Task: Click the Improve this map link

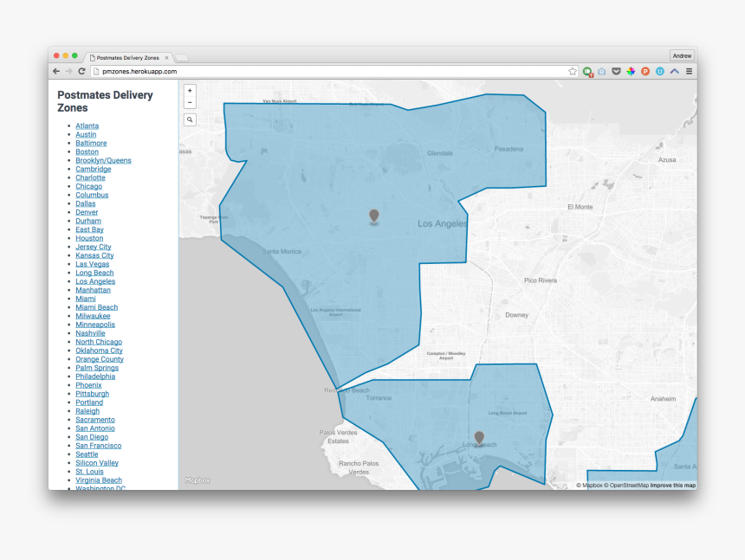Action: (x=673, y=486)
